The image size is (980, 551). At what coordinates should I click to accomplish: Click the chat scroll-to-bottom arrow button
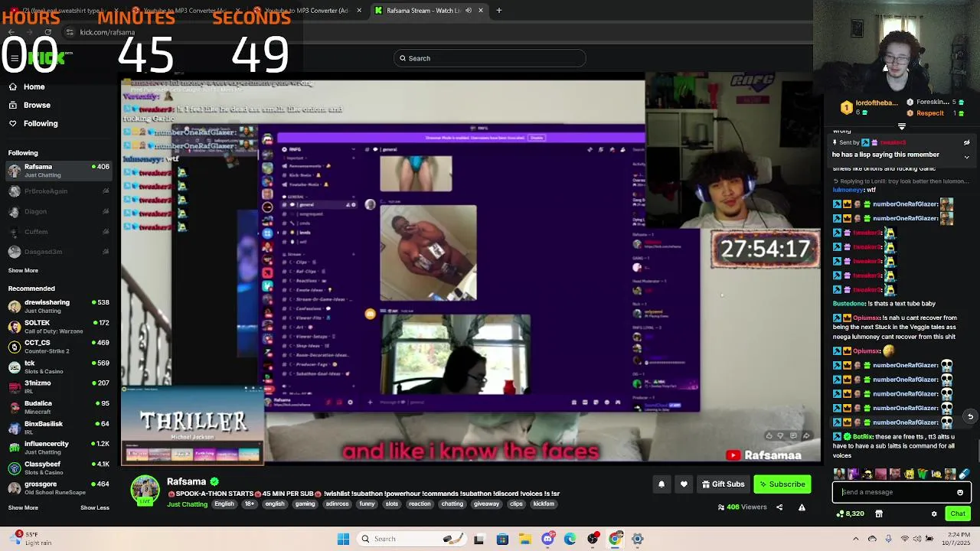coord(970,417)
